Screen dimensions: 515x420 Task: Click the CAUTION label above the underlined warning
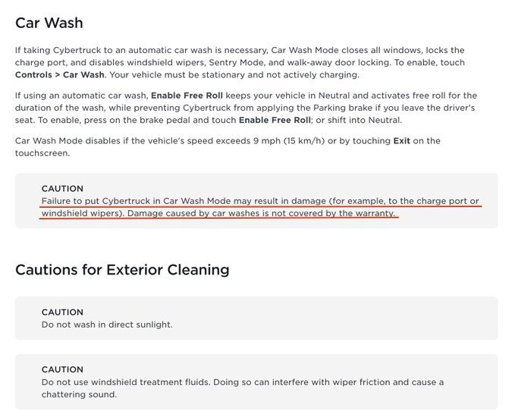(62, 189)
